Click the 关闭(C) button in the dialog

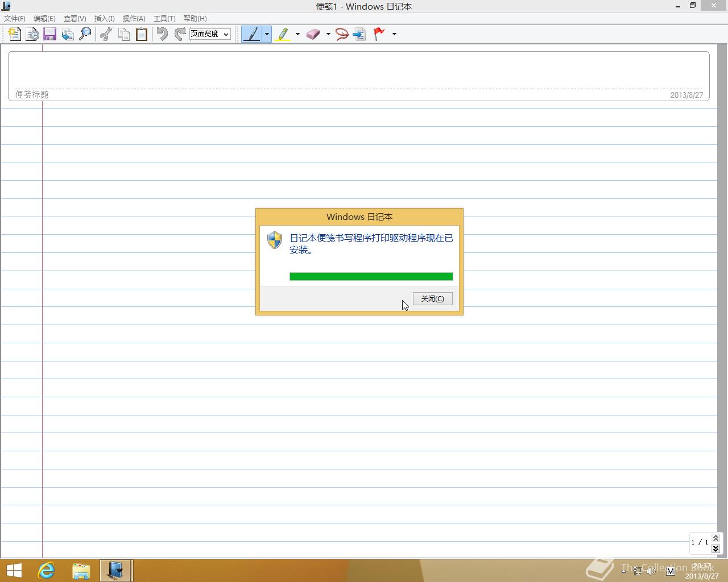pyautogui.click(x=433, y=299)
